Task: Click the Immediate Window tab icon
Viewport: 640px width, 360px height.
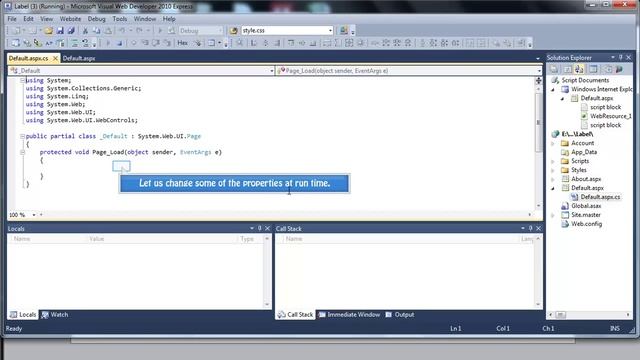Action: [322, 315]
